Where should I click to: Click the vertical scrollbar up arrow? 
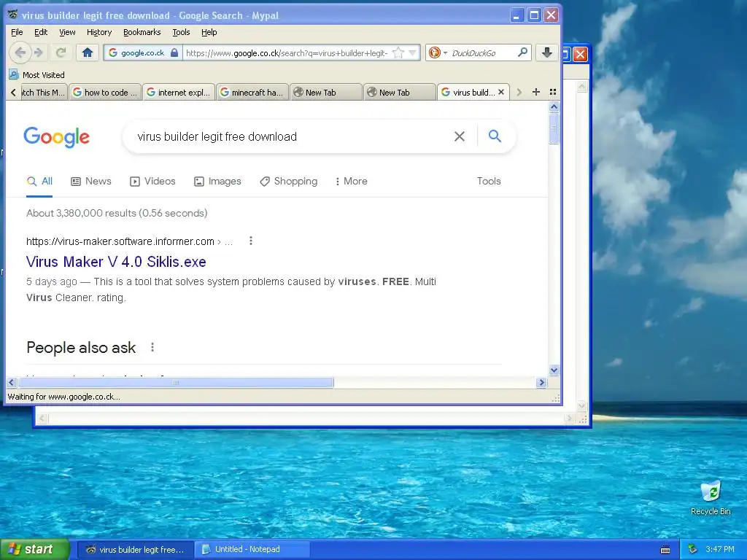click(x=554, y=107)
